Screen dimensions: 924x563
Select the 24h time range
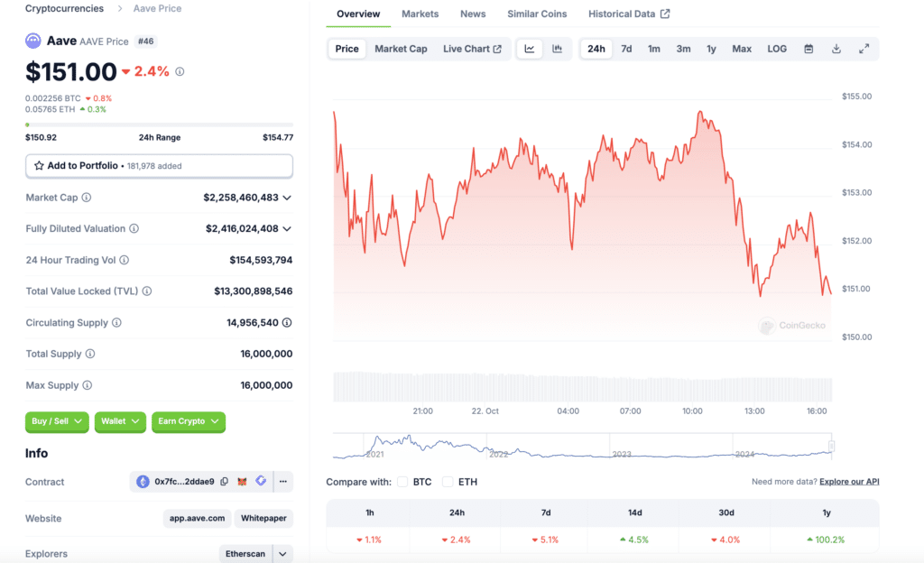tap(596, 49)
